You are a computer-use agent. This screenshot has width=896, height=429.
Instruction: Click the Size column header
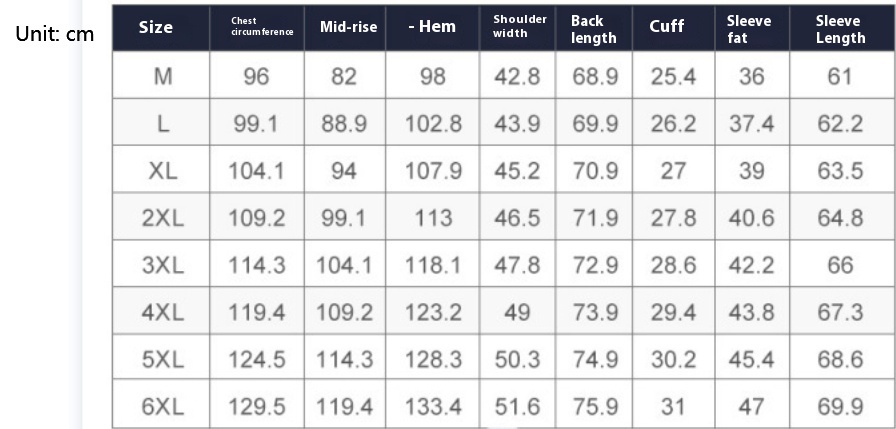[x=155, y=27]
